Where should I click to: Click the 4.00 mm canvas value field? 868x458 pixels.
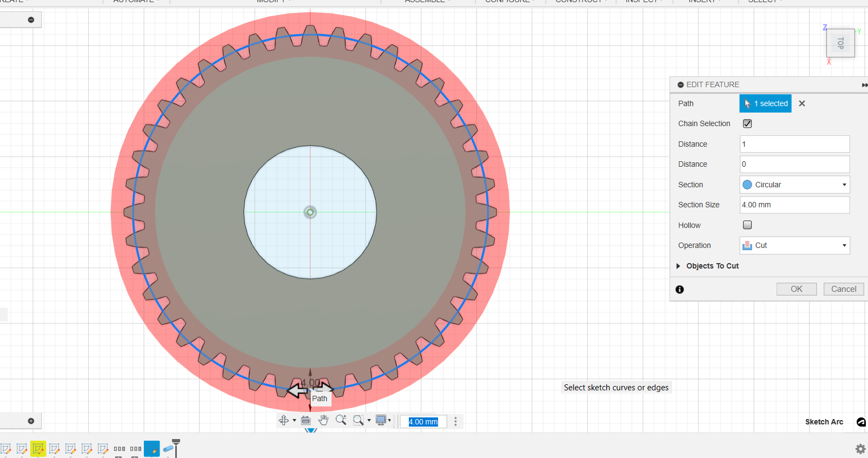click(423, 422)
